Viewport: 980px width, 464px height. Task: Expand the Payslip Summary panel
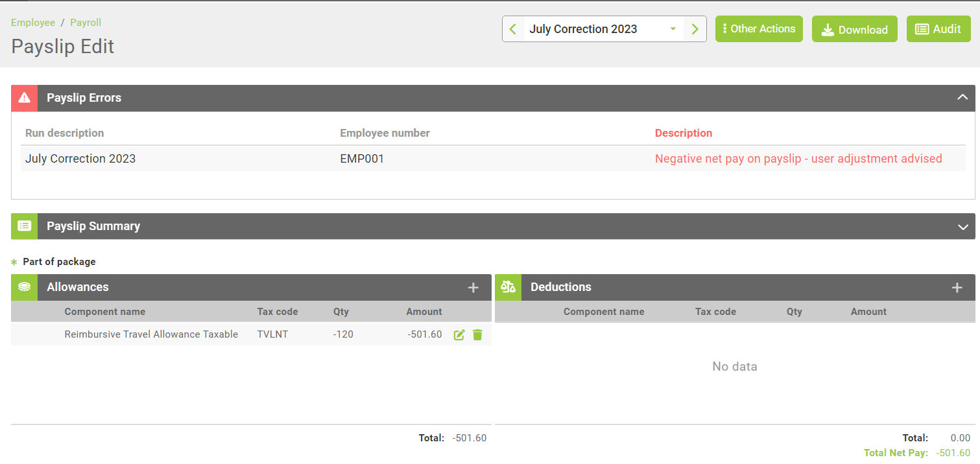point(962,227)
